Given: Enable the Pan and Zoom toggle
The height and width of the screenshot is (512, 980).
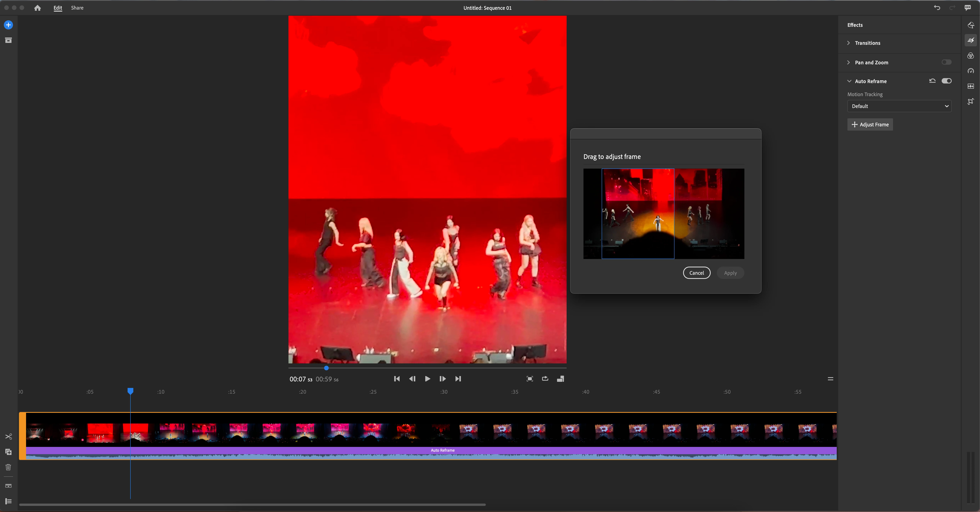Looking at the screenshot, I should point(946,62).
